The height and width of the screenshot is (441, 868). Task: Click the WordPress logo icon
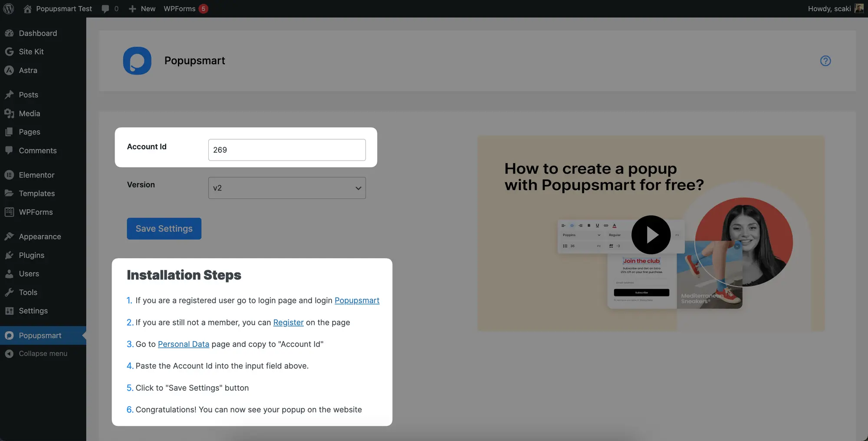[x=9, y=9]
